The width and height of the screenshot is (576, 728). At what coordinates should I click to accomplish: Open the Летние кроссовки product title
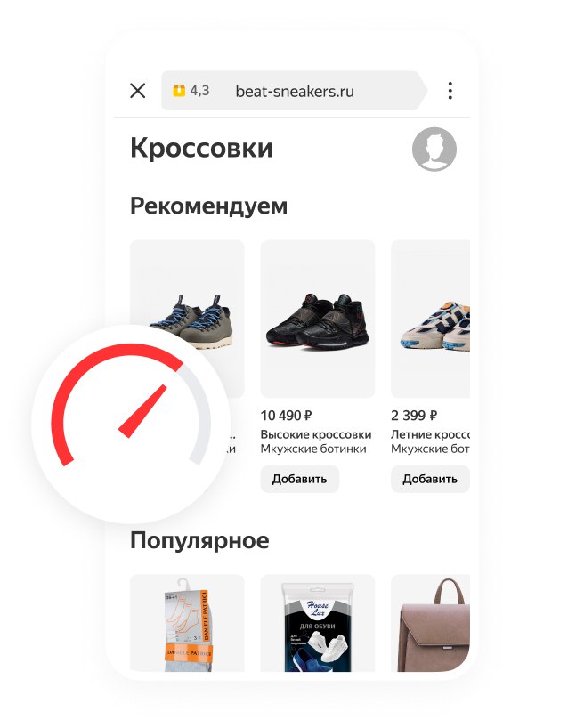point(430,434)
